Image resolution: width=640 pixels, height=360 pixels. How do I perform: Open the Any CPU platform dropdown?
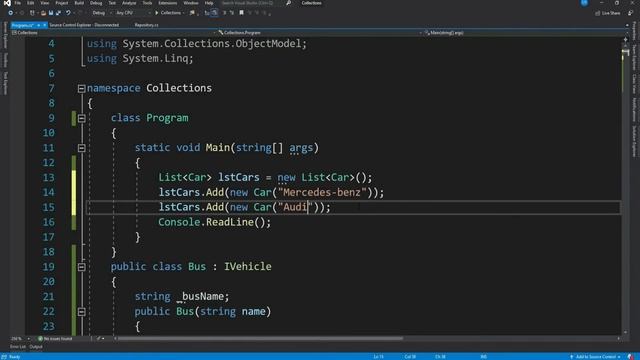click(133, 13)
